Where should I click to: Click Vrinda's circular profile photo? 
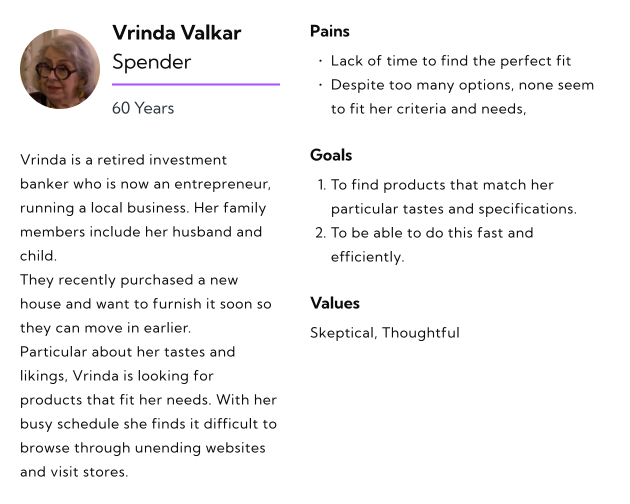[x=60, y=69]
